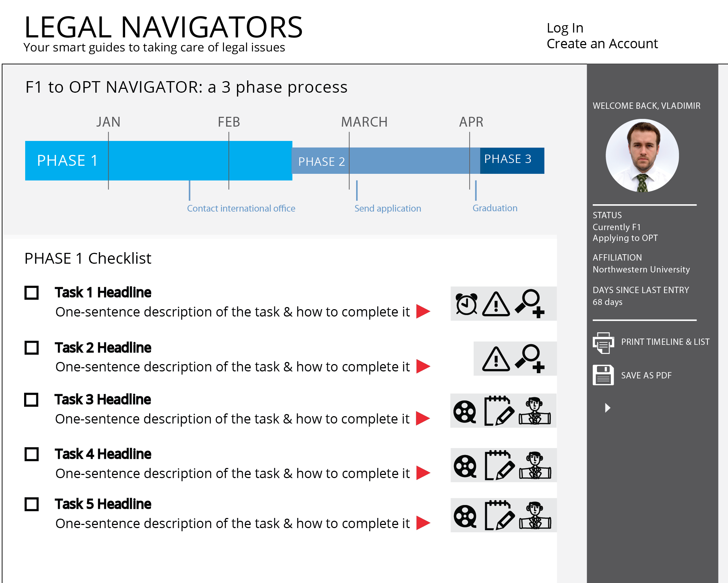The image size is (728, 583).
Task: Click the Task 5 Headline text
Action: coord(103,504)
